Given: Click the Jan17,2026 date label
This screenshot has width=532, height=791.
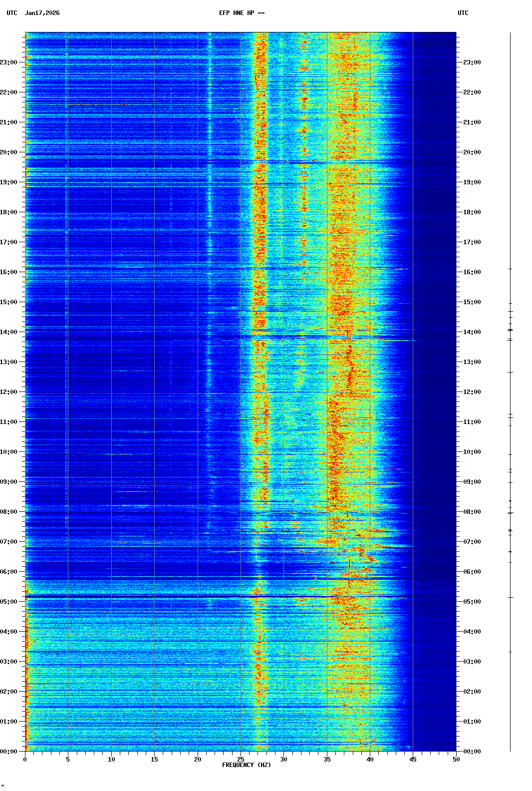Looking at the screenshot, I should click(42, 13).
